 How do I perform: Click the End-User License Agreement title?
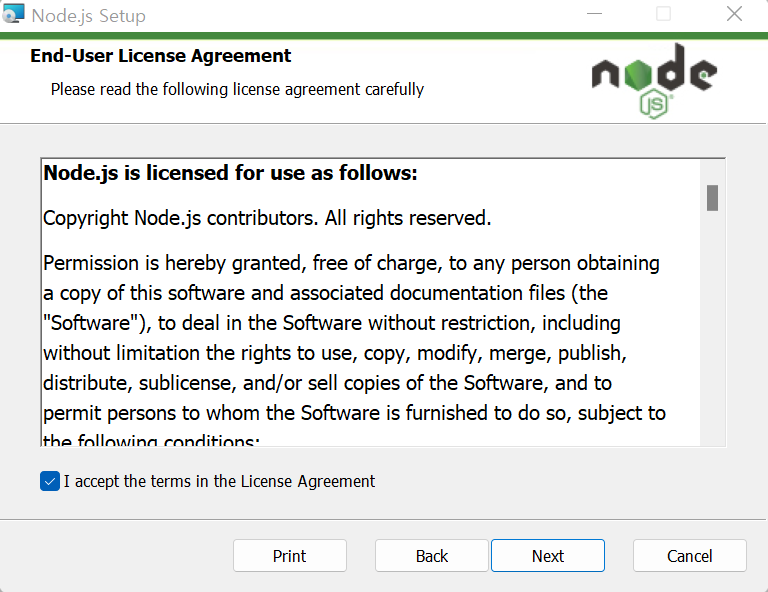click(x=161, y=56)
